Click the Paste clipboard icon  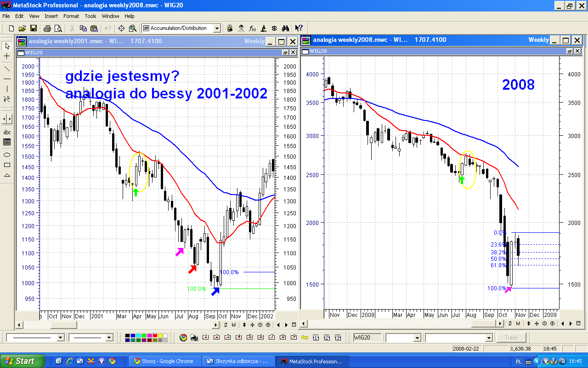[94, 29]
